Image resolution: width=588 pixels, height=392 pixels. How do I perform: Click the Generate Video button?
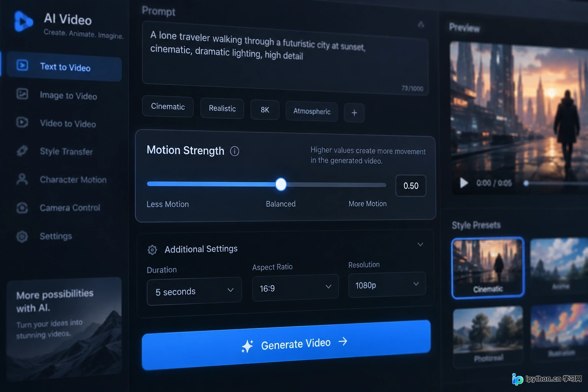point(286,345)
